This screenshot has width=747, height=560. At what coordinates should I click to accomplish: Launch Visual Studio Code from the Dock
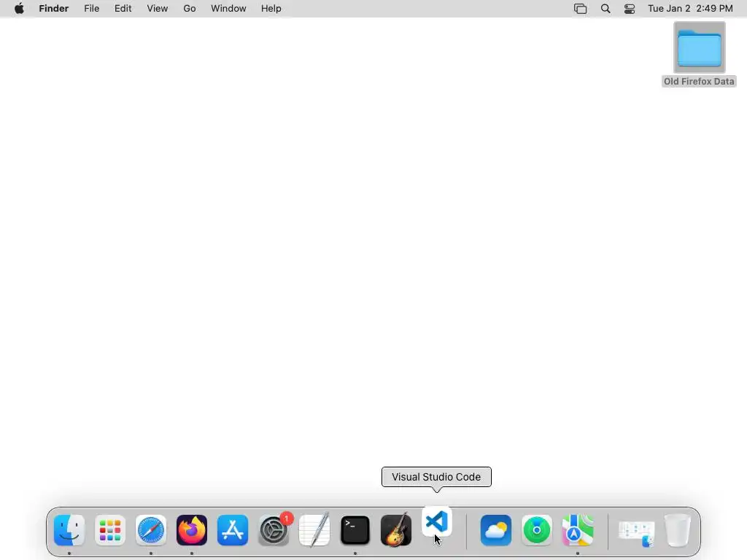(437, 521)
